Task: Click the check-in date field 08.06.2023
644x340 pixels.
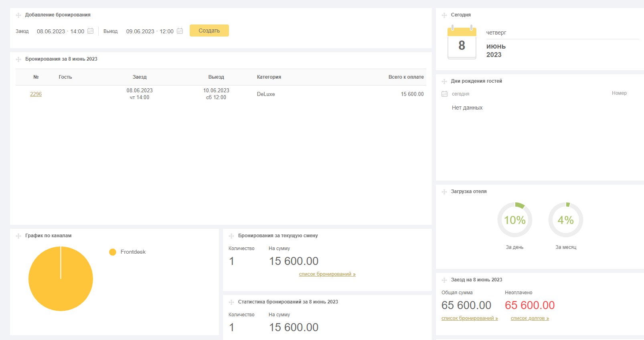Action: 51,31
